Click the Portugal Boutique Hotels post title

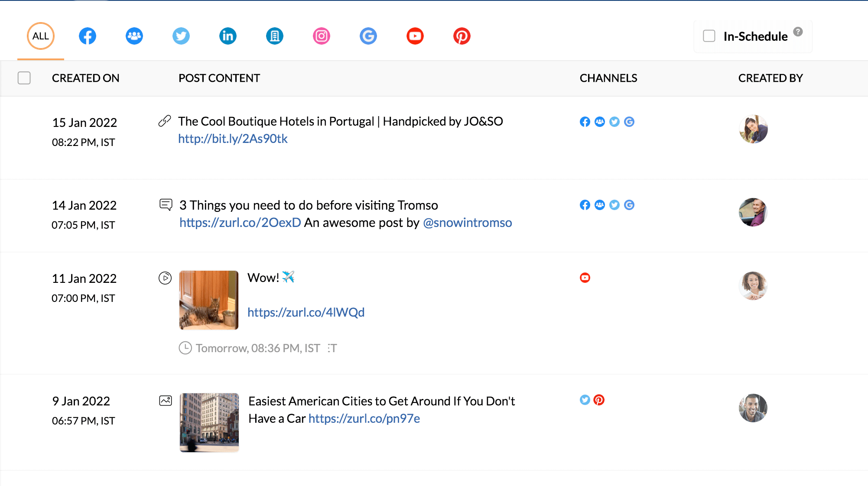click(x=341, y=121)
